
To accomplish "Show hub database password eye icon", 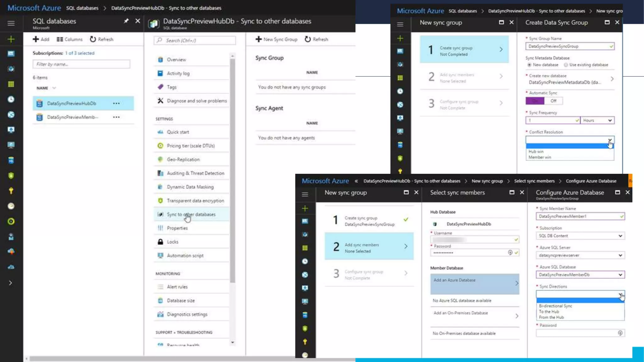I will pyautogui.click(x=510, y=253).
